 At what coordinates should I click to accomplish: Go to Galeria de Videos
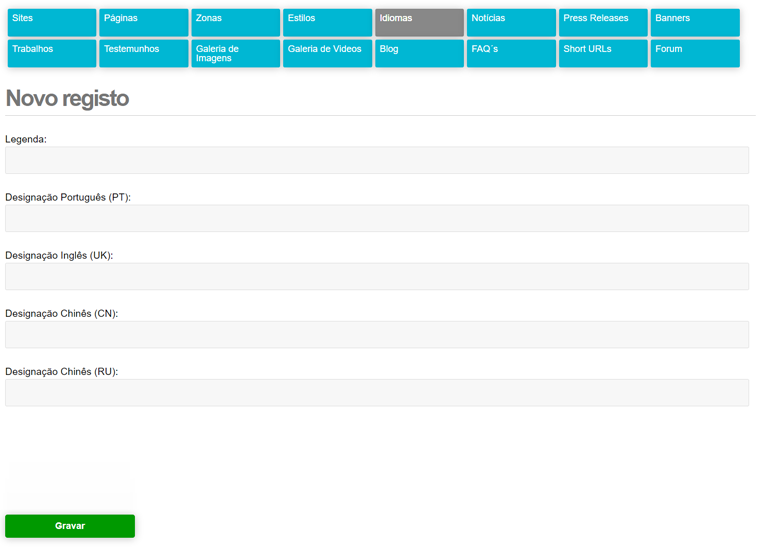point(327,53)
